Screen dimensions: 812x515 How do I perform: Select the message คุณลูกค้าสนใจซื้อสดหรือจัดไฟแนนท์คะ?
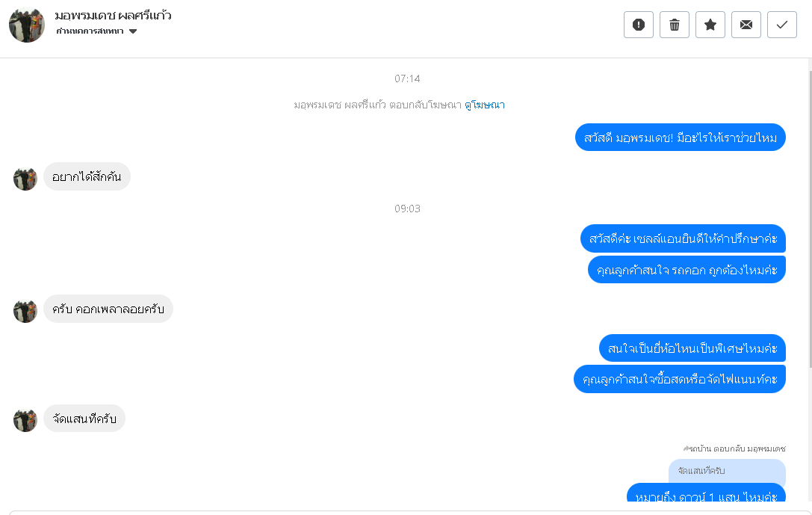point(680,379)
